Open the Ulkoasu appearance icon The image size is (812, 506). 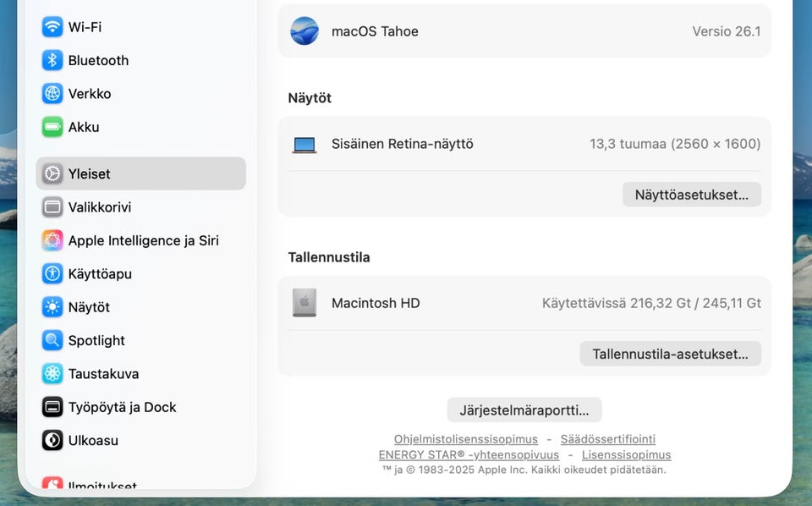pos(52,441)
